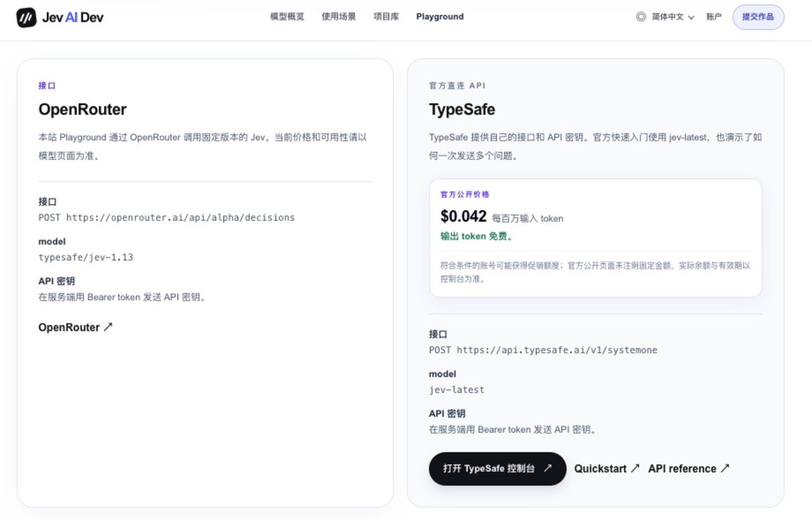Viewport: 812px width, 521px height.
Task: Click the arrow icon next to API reference
Action: click(725, 468)
